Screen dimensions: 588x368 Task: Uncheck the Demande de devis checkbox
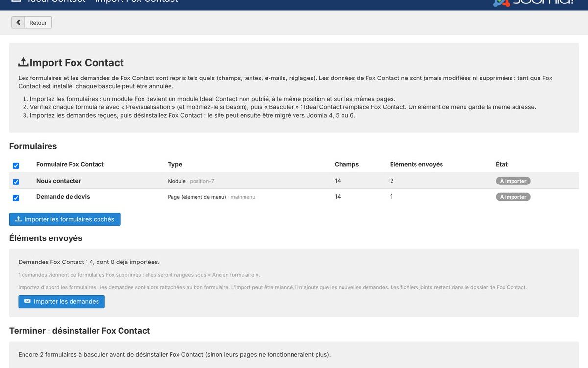coord(16,198)
